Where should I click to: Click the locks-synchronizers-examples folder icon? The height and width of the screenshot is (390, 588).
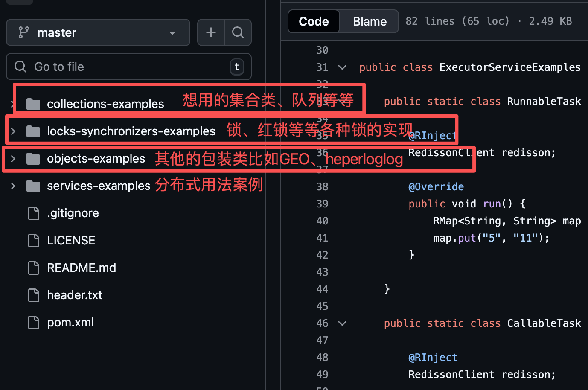[x=33, y=131]
